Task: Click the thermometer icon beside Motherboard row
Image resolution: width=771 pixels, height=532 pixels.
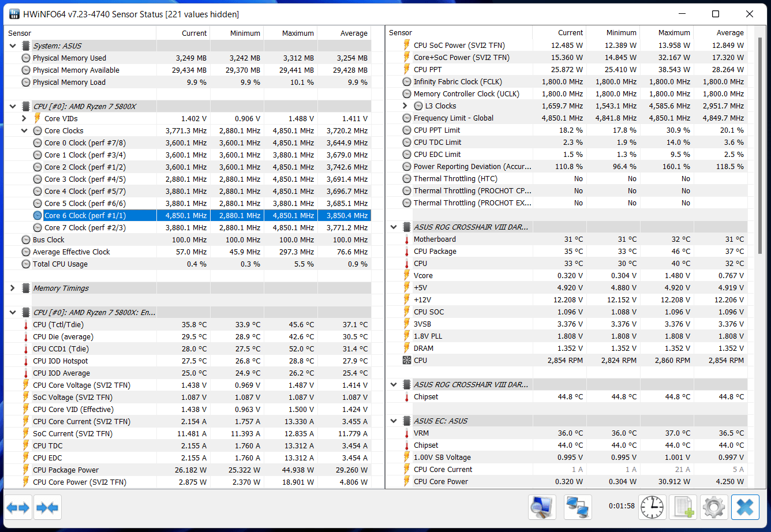Action: 407,239
